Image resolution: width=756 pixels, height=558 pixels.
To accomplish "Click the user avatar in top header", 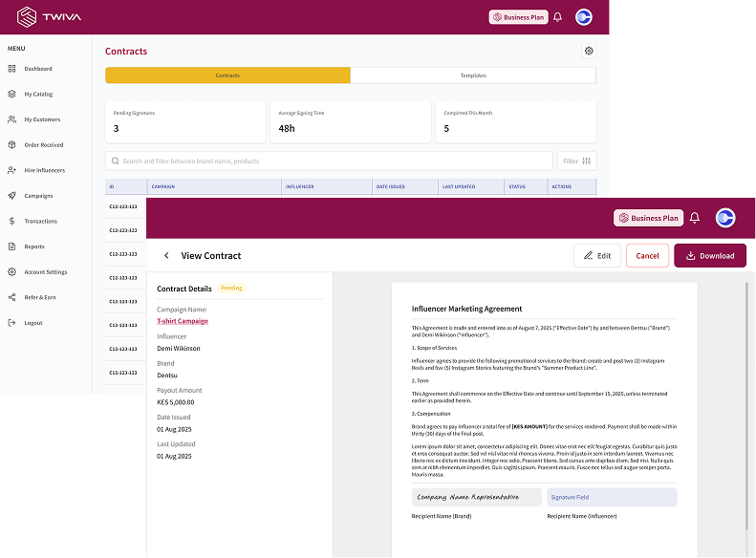I will (x=583, y=17).
